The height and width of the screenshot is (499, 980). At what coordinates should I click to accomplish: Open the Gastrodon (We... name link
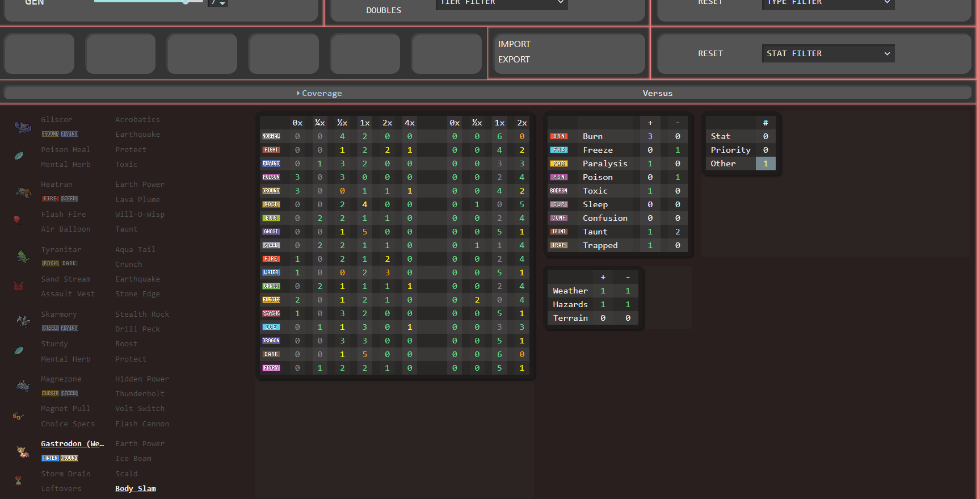click(73, 444)
